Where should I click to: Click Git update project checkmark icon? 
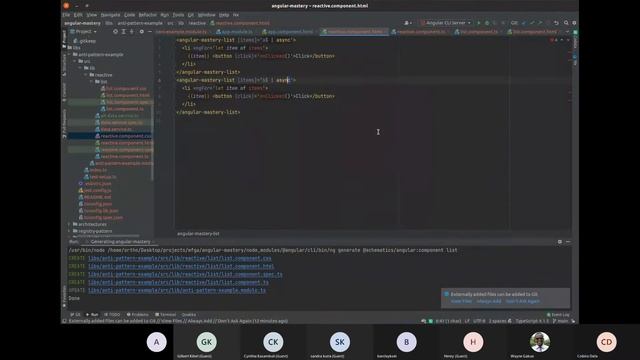click(524, 23)
